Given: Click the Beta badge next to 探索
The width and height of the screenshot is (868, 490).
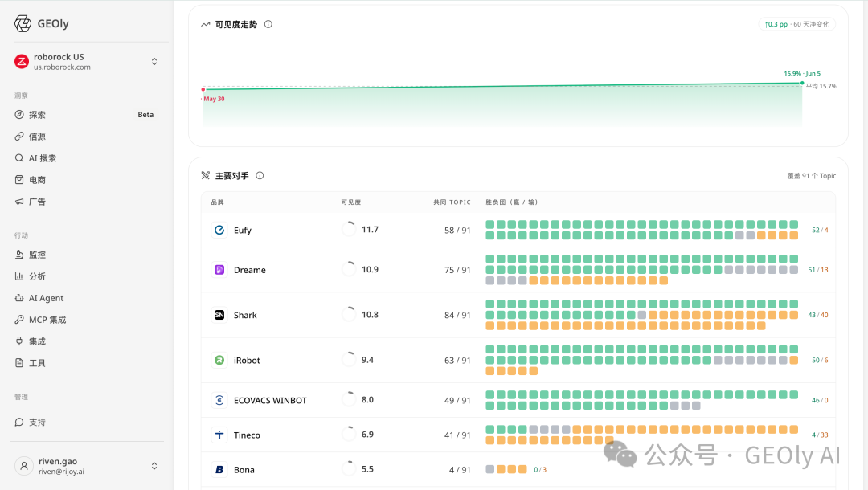Looking at the screenshot, I should coord(145,115).
